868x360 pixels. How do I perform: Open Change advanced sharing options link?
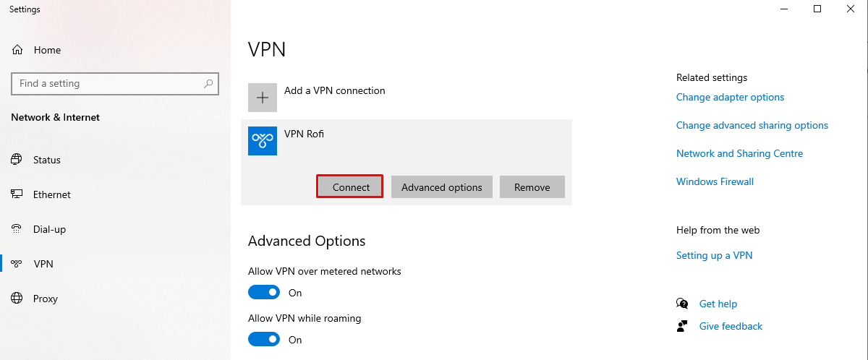click(x=752, y=125)
